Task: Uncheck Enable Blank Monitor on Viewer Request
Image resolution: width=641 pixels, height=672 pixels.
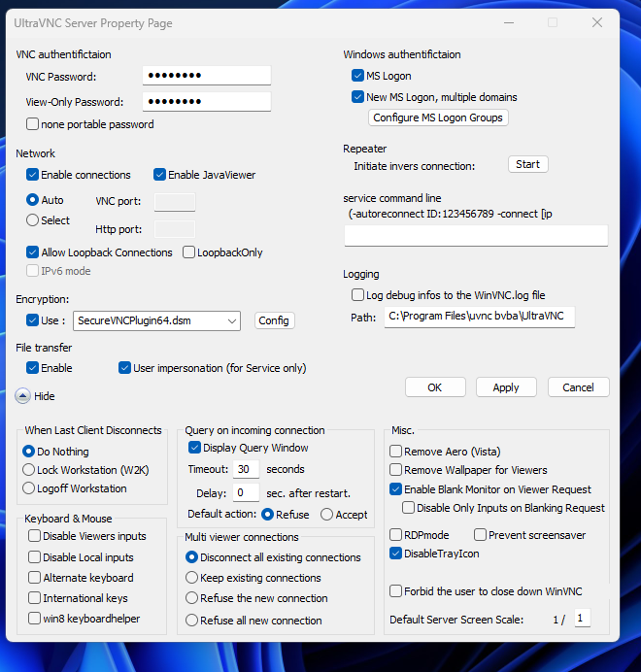Action: [x=395, y=489]
